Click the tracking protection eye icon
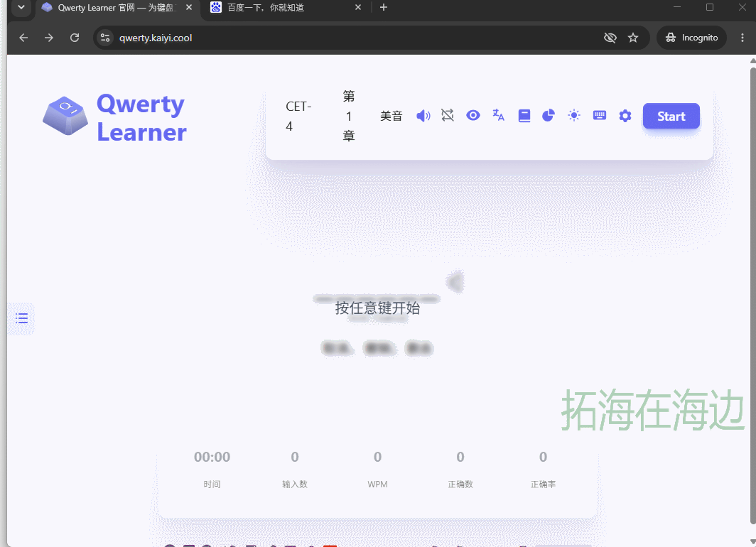This screenshot has width=756, height=547. click(610, 38)
